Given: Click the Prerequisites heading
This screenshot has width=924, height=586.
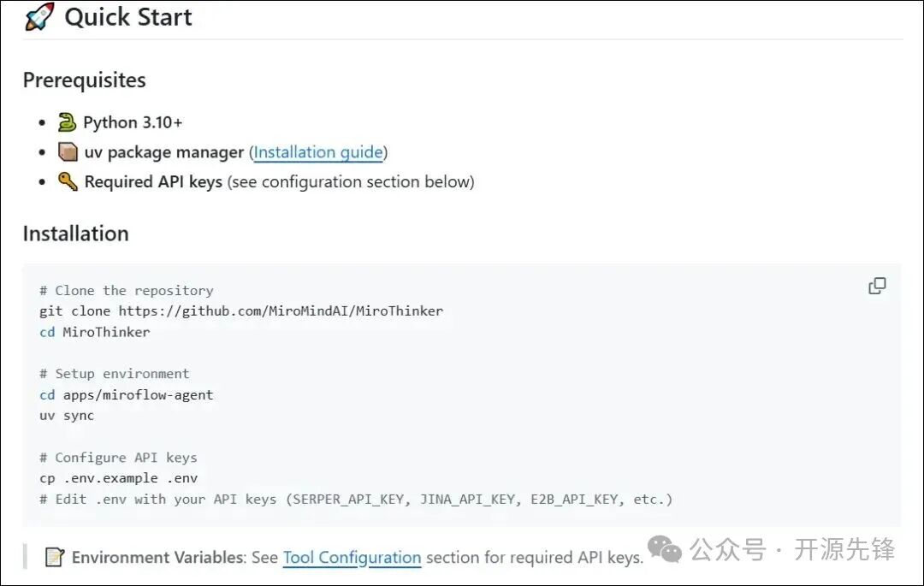Looking at the screenshot, I should pos(84,80).
